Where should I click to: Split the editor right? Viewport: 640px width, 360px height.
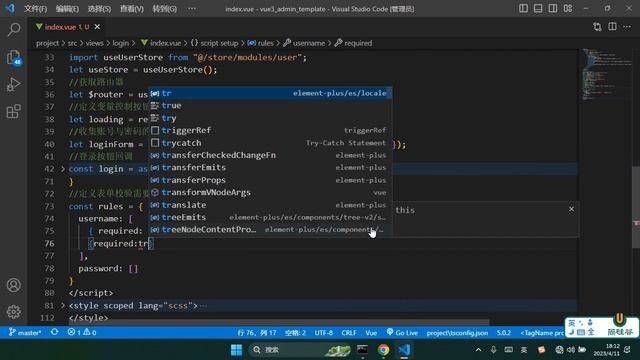(612, 27)
